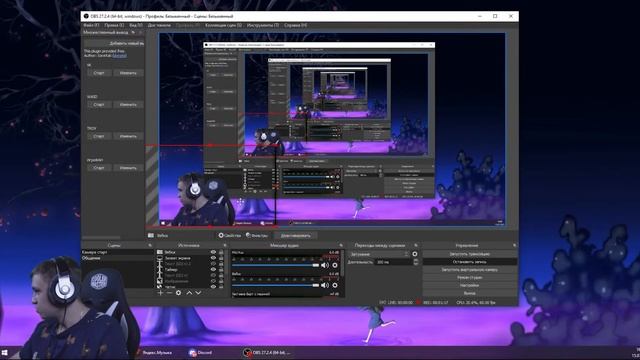Lock the Захват экрана source
Screen dimensions: 640x360
click(221, 258)
